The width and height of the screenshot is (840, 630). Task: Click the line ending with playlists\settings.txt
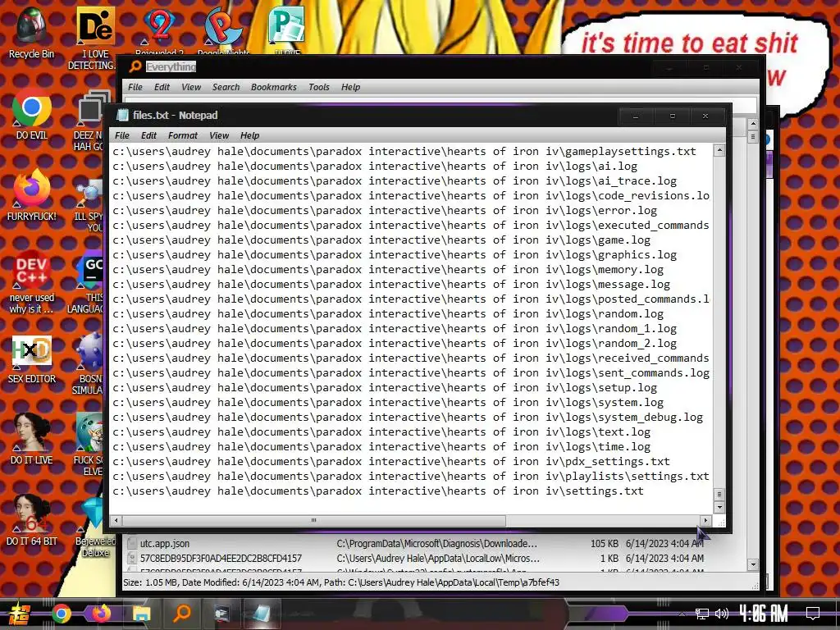[411, 477]
